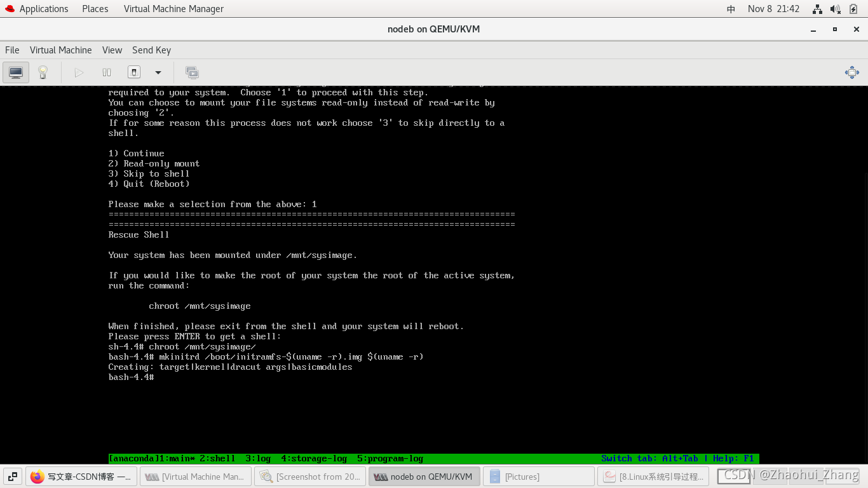The height and width of the screenshot is (488, 868).
Task: Power off the guest with shutdown icon
Action: coord(134,72)
